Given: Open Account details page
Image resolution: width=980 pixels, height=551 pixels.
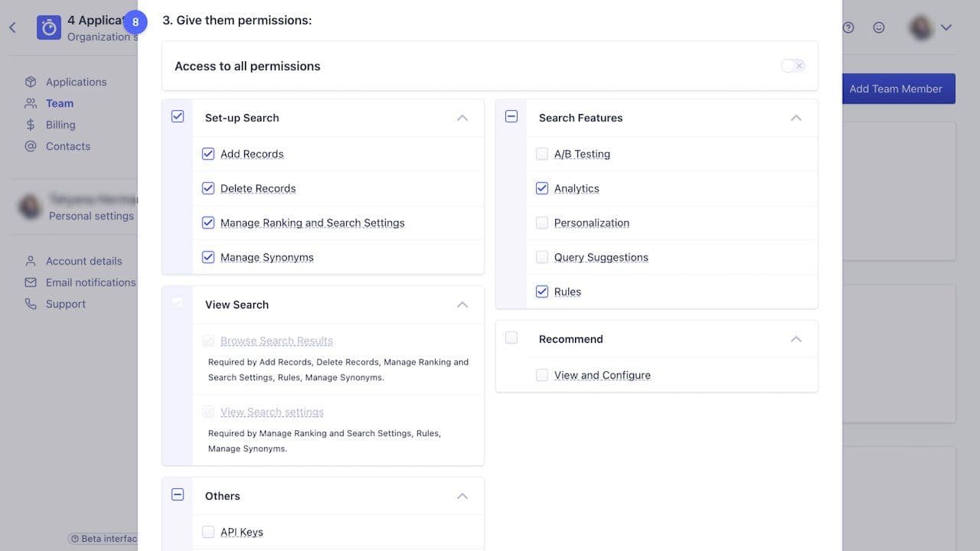Looking at the screenshot, I should (84, 261).
